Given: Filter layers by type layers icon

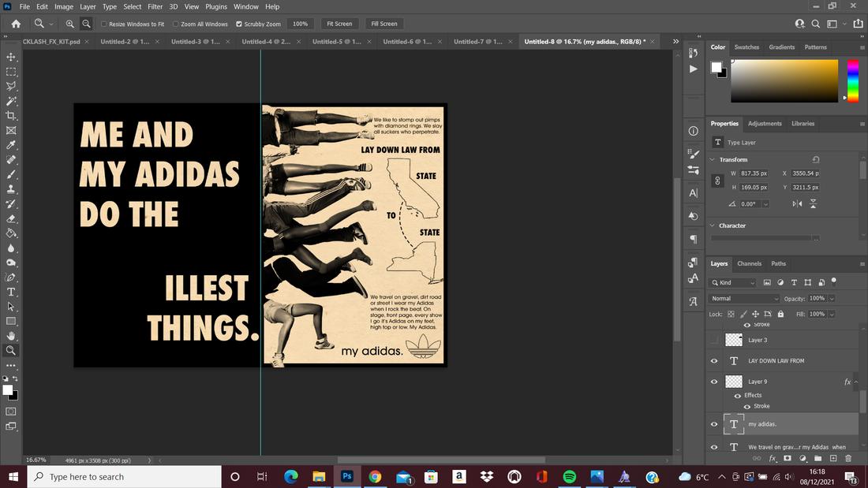Looking at the screenshot, I should (794, 282).
